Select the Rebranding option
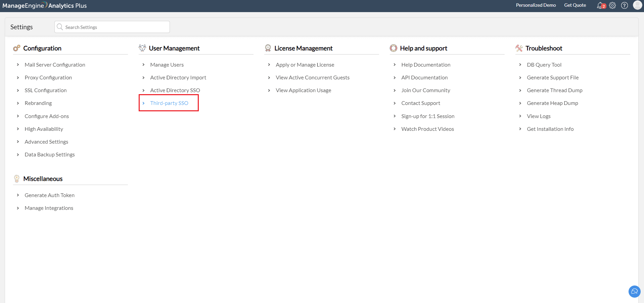This screenshot has width=644, height=303. (x=38, y=103)
